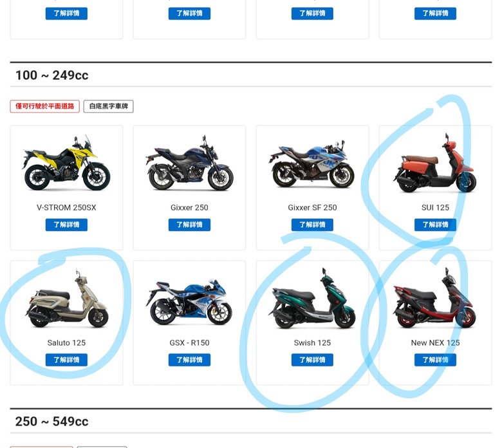
Task: Click 了解詳情 below Saluto 125
Action: pos(66,360)
